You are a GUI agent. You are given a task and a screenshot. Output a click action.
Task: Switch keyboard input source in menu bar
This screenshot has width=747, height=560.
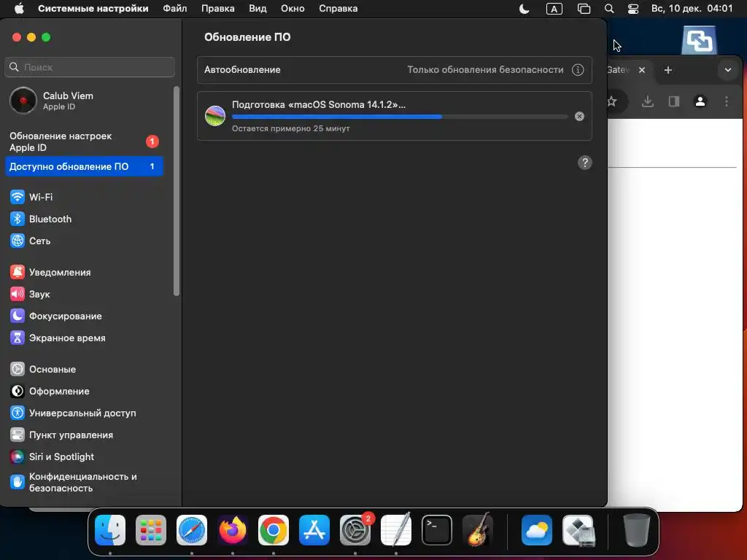pos(554,9)
